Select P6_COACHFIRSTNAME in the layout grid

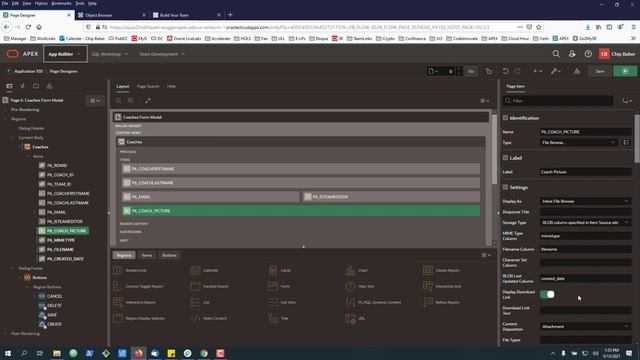pyautogui.click(x=301, y=169)
